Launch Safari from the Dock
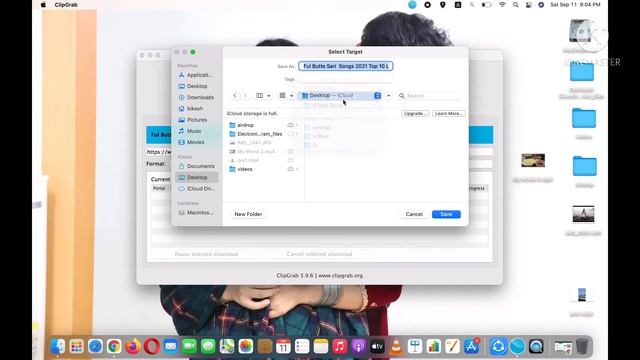Screen dimensions: 640x360 95,347
